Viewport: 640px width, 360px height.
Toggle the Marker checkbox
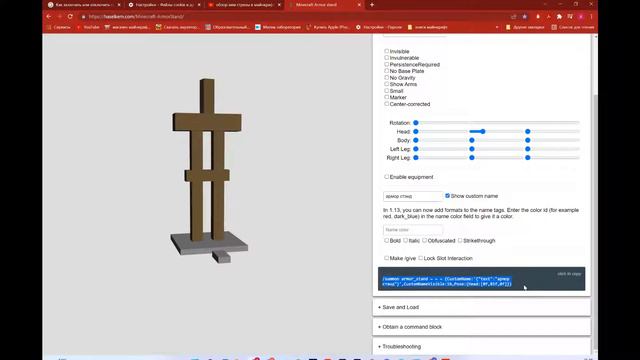point(387,97)
